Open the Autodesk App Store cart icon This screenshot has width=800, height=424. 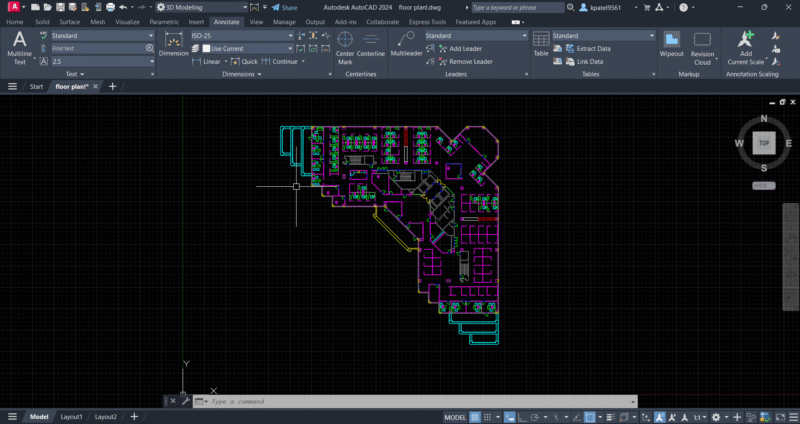(646, 7)
